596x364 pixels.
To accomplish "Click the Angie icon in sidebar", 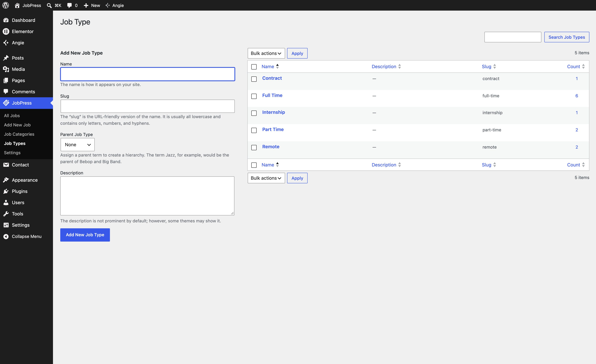I will coord(6,43).
